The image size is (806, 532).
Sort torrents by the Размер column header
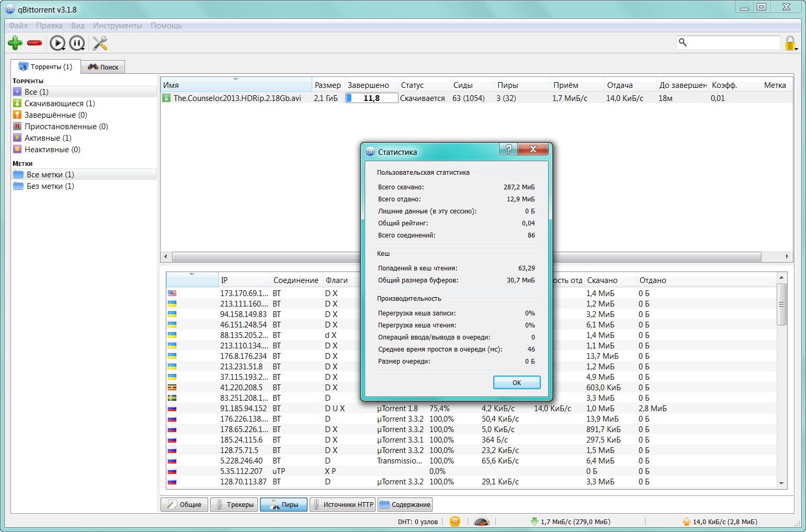[x=328, y=85]
